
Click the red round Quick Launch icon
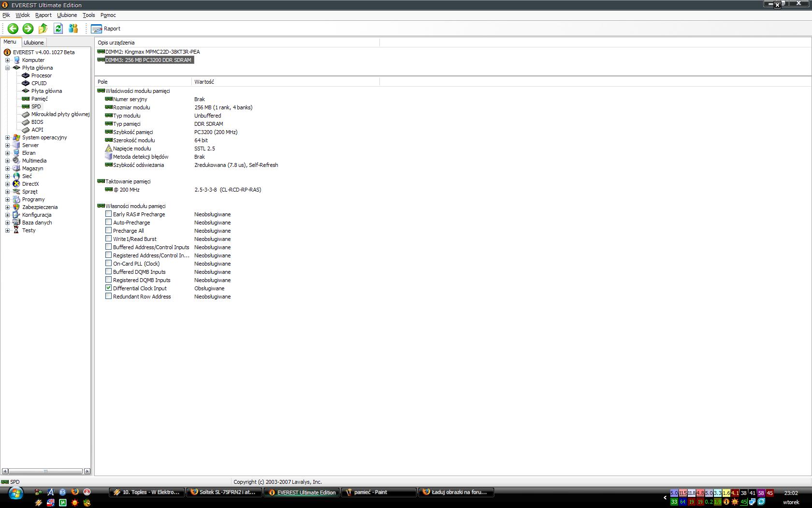[x=87, y=492]
